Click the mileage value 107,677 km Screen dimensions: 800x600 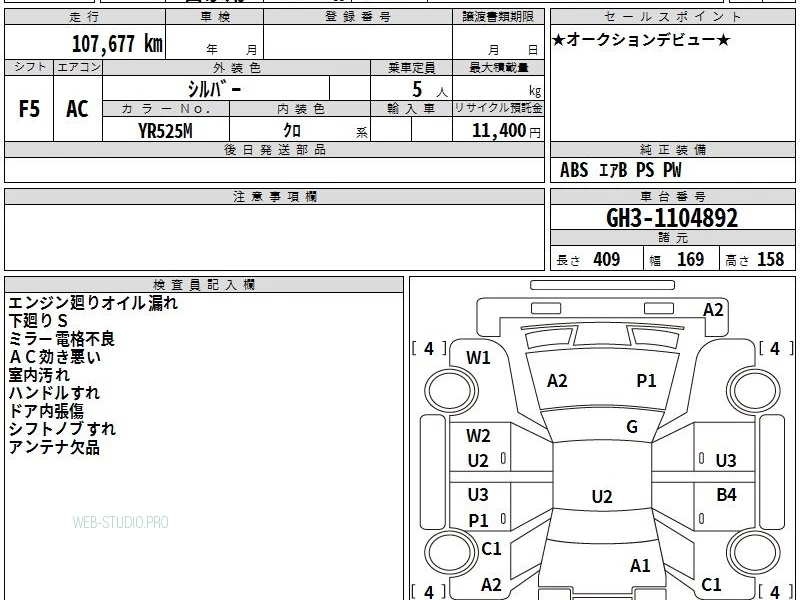[117, 43]
